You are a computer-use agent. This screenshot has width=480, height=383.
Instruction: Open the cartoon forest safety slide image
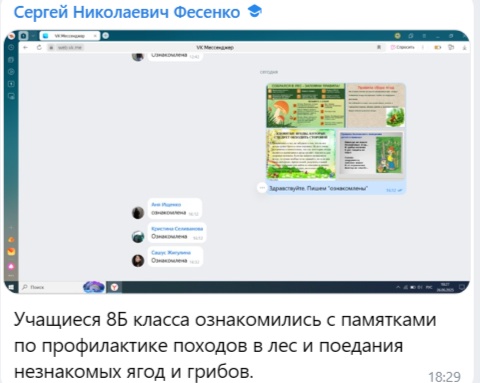coord(371,154)
